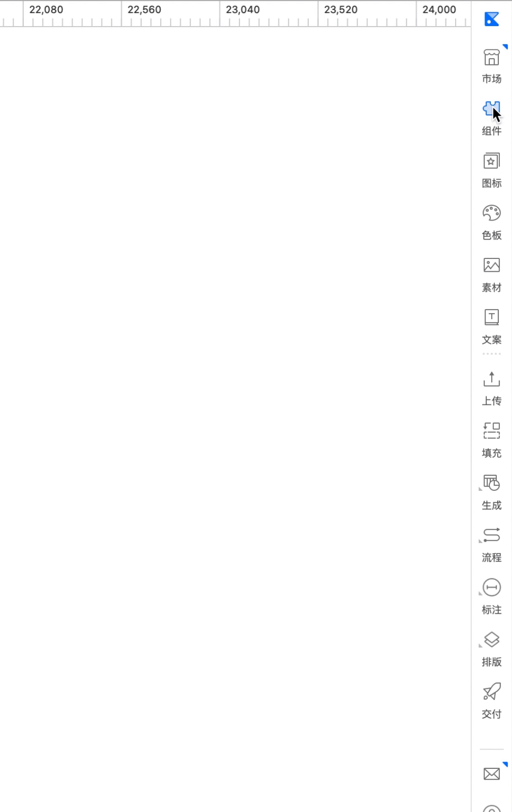Viewport: 512px width, 812px height.
Task: Open the 色板 color palette tool
Action: point(492,222)
